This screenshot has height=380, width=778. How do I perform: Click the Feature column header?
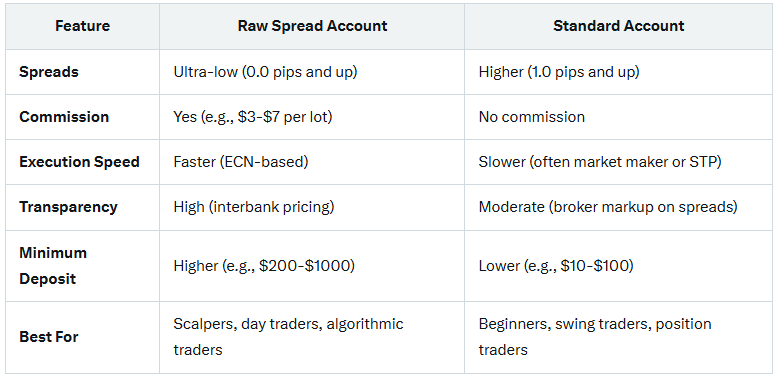(82, 26)
